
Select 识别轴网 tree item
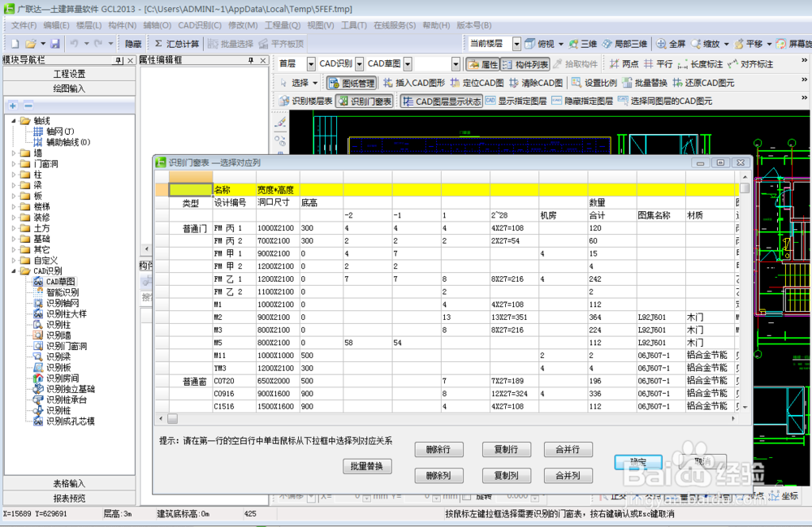(x=63, y=303)
